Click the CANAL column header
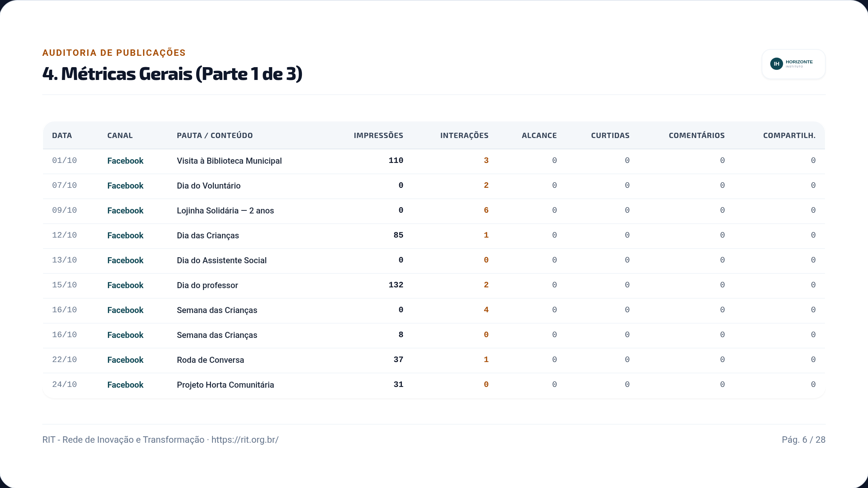The width and height of the screenshot is (868, 488). 120,135
